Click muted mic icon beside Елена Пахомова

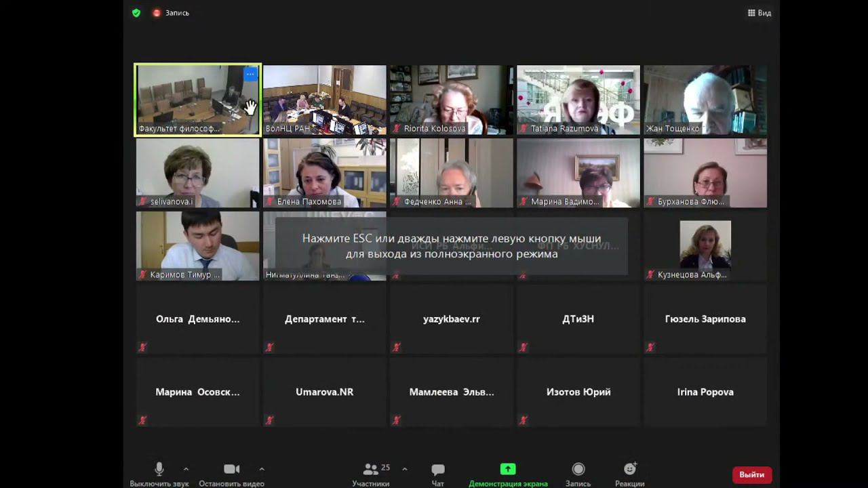click(271, 201)
